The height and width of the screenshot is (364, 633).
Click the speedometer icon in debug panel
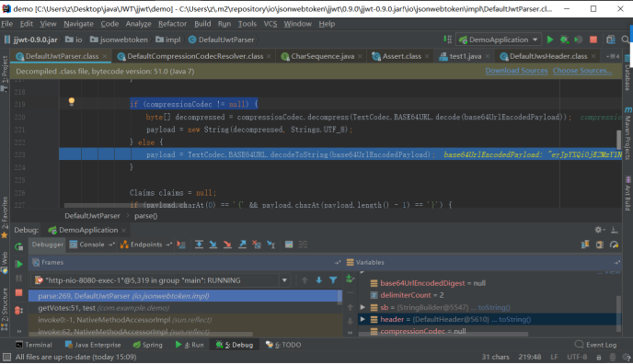614,245
